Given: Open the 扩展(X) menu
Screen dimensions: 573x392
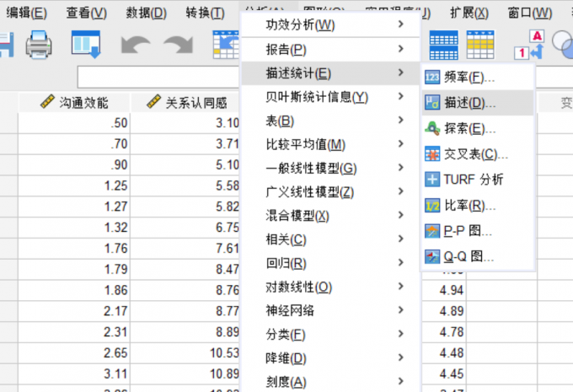Looking at the screenshot, I should point(469,13).
